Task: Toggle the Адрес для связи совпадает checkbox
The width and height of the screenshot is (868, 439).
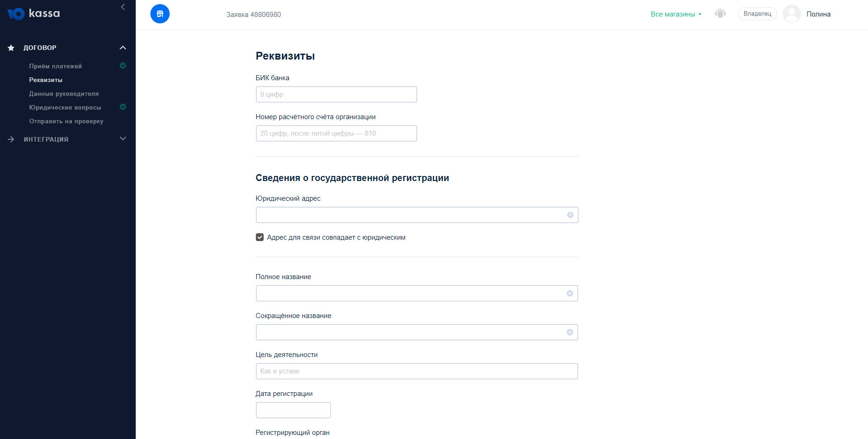Action: tap(260, 237)
